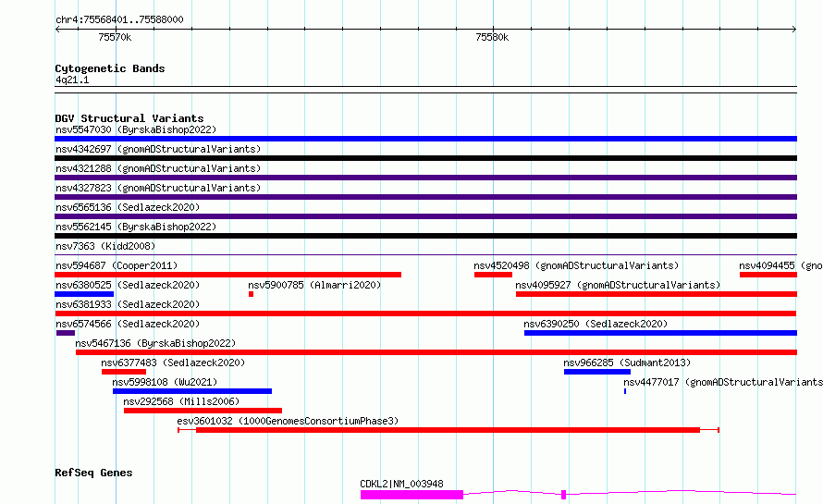Image resolution: width=823 pixels, height=504 pixels.
Task: Open nsv6381933 (Sedlazeck2020) label
Action: 128,304
